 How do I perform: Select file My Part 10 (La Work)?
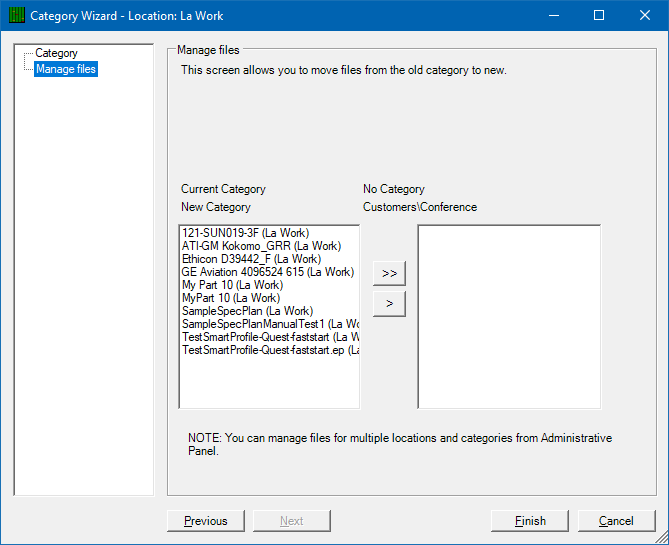tap(233, 285)
